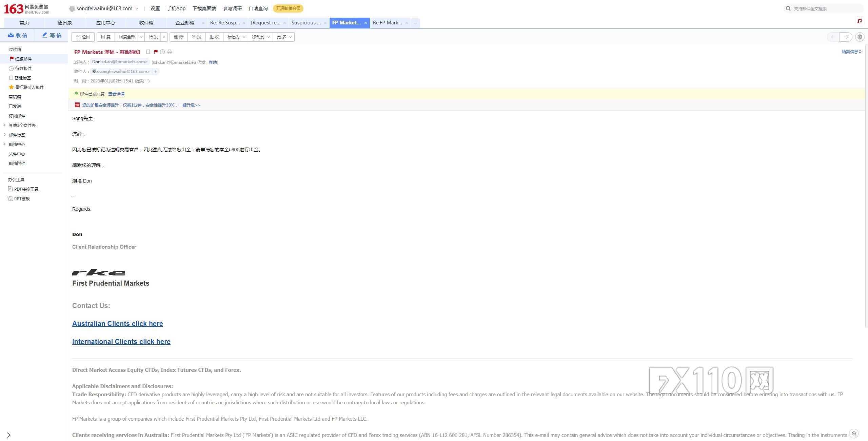The image size is (868, 441).
Task: Collapse header via 精简信息
Action: point(851,52)
